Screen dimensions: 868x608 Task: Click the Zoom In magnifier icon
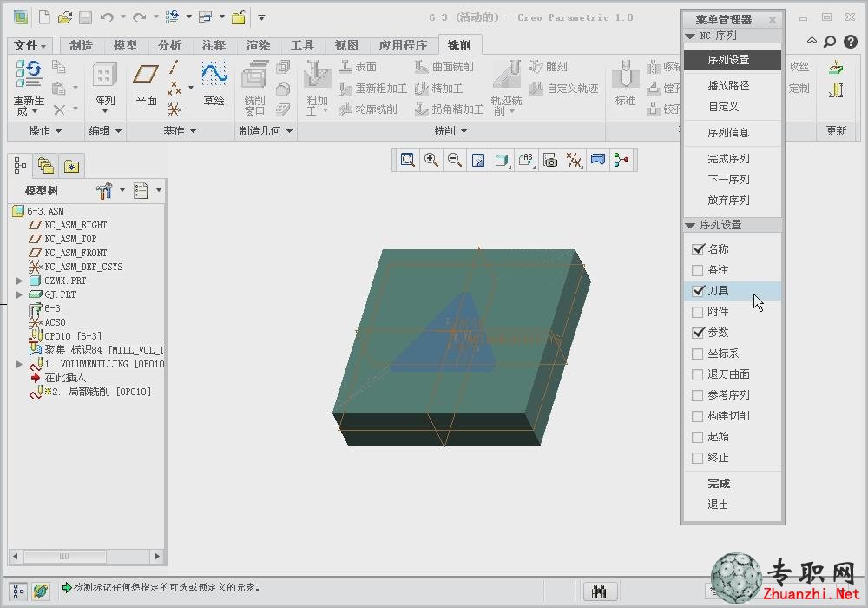431,161
